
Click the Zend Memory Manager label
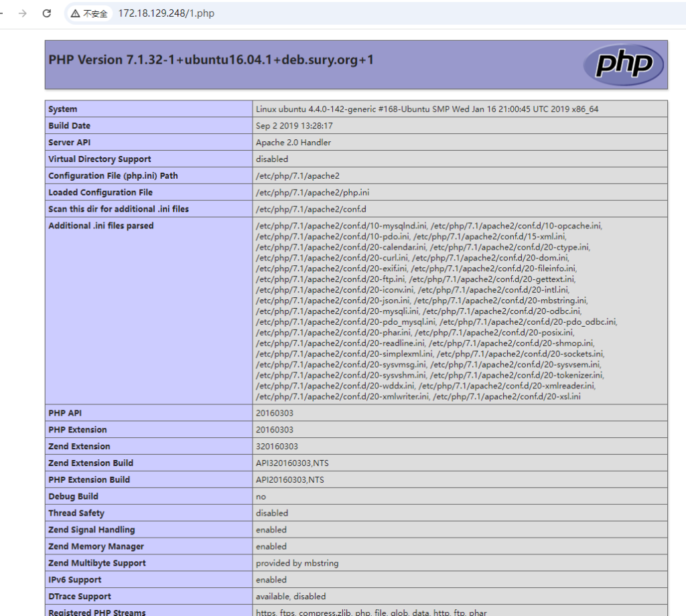96,546
